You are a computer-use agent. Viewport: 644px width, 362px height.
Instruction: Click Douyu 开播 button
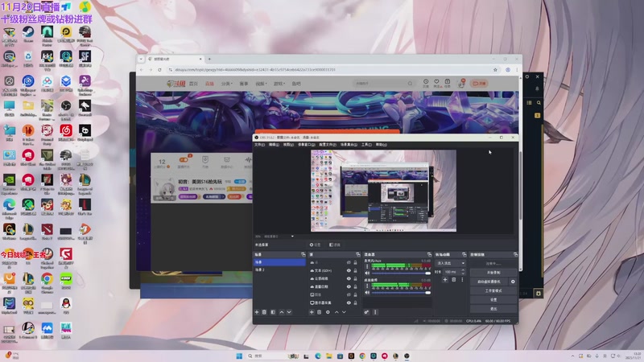pos(479,84)
